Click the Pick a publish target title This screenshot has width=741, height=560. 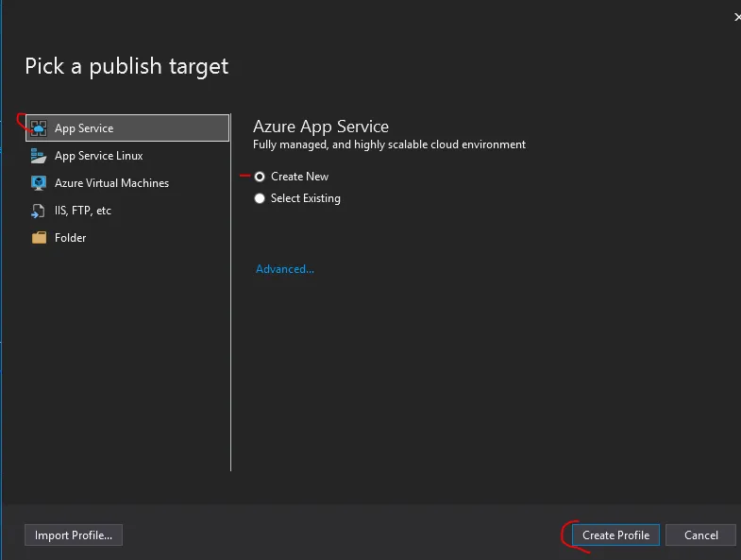(x=126, y=66)
